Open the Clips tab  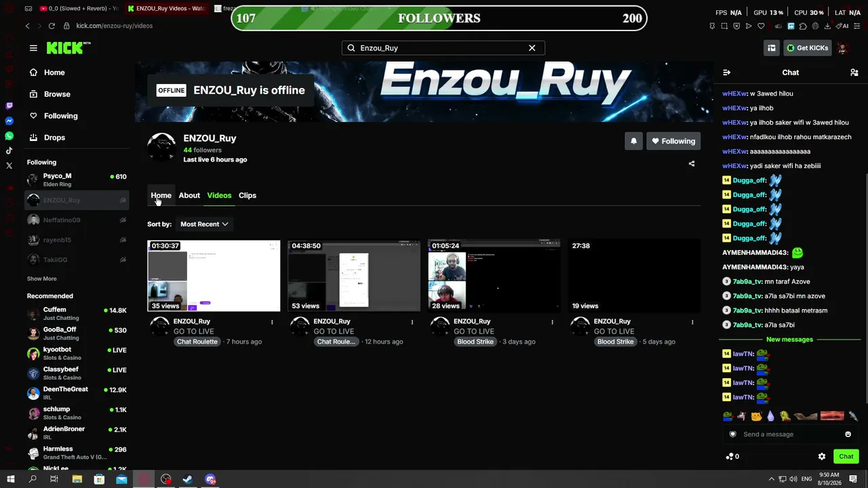[x=248, y=195]
